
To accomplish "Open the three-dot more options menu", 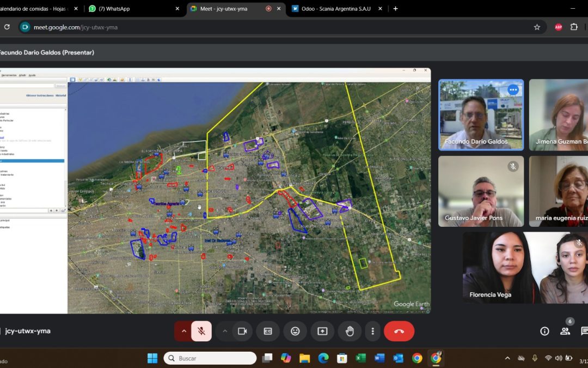I will [372, 331].
